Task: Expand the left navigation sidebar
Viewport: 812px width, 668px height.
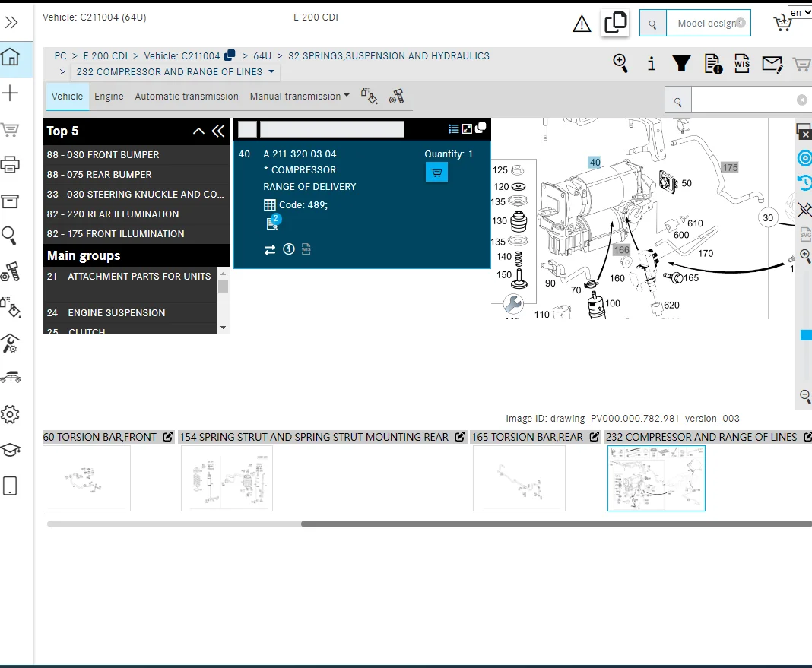Action: (x=11, y=22)
